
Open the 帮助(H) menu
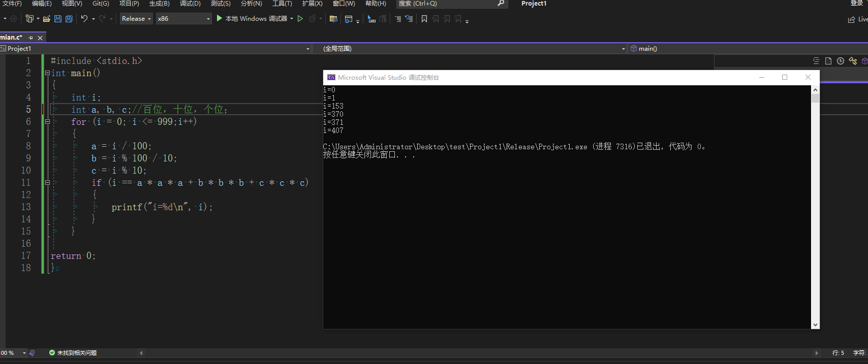click(376, 4)
